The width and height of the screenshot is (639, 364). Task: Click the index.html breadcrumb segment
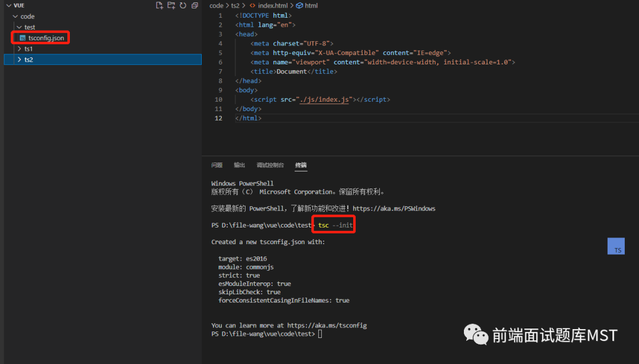pyautogui.click(x=273, y=5)
